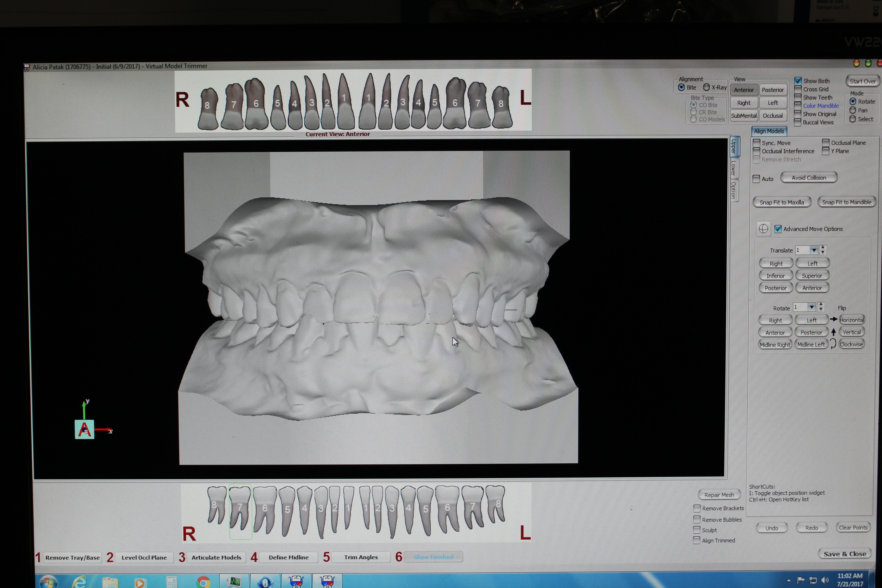Toggle Advanced Move Options checkbox

click(x=778, y=229)
